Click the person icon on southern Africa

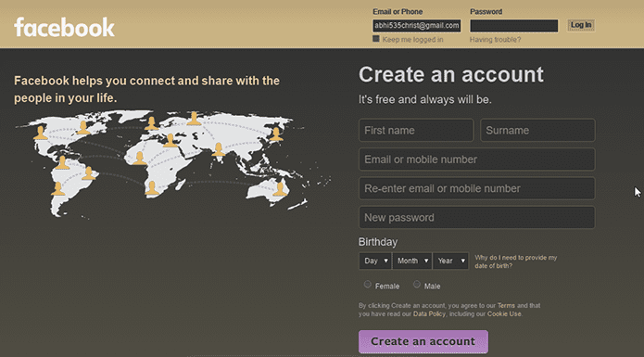pyautogui.click(x=152, y=187)
